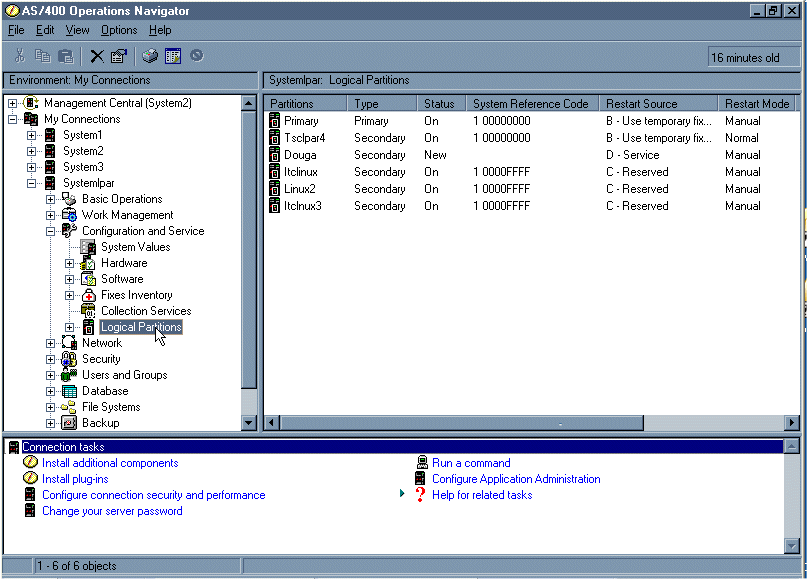Open the Edit menu
This screenshot has width=807, height=579.
(45, 30)
